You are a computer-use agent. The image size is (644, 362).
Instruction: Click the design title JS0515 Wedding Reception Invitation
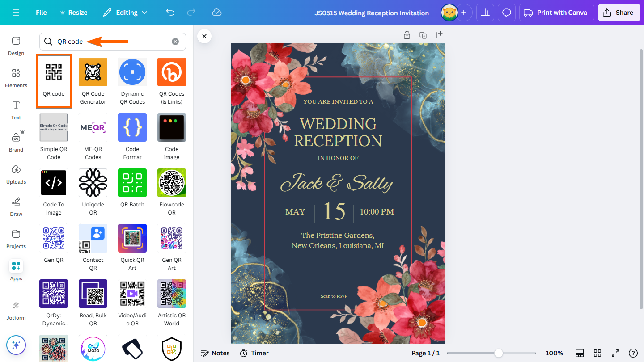(372, 13)
